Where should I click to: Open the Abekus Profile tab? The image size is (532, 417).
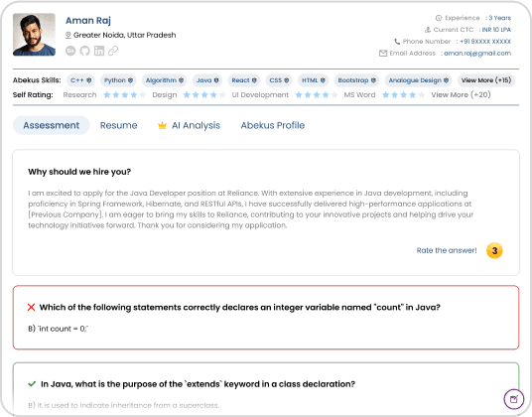(273, 125)
